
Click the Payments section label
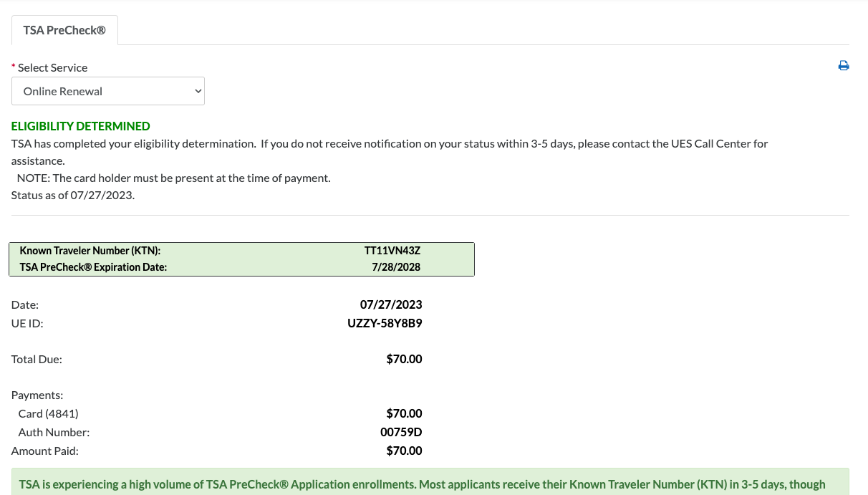(x=37, y=395)
